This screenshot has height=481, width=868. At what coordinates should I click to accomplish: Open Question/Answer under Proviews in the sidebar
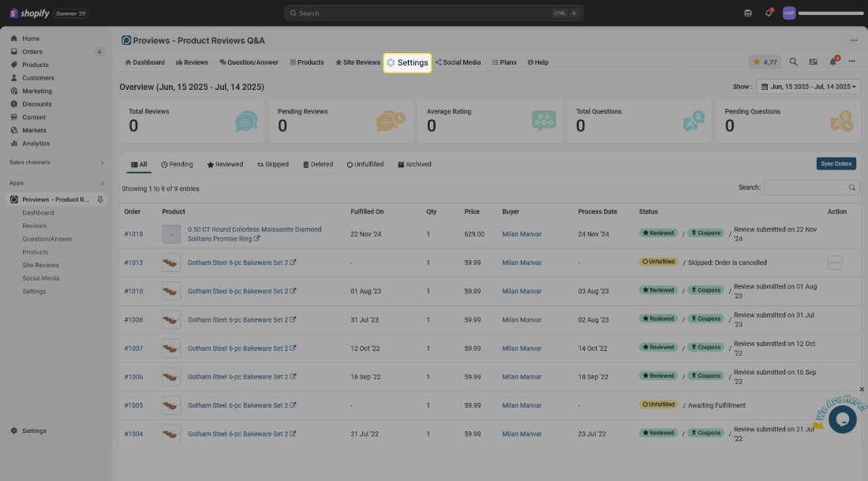[x=47, y=239]
